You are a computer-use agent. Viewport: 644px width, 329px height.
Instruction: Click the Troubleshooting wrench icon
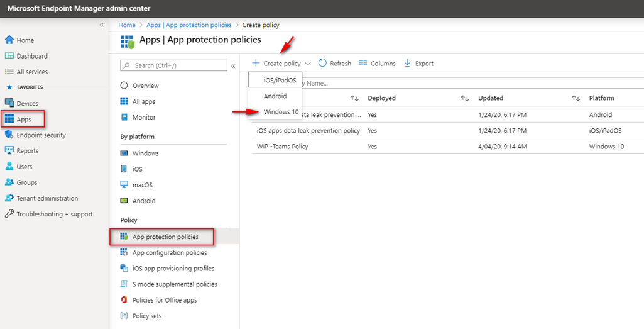click(x=9, y=214)
